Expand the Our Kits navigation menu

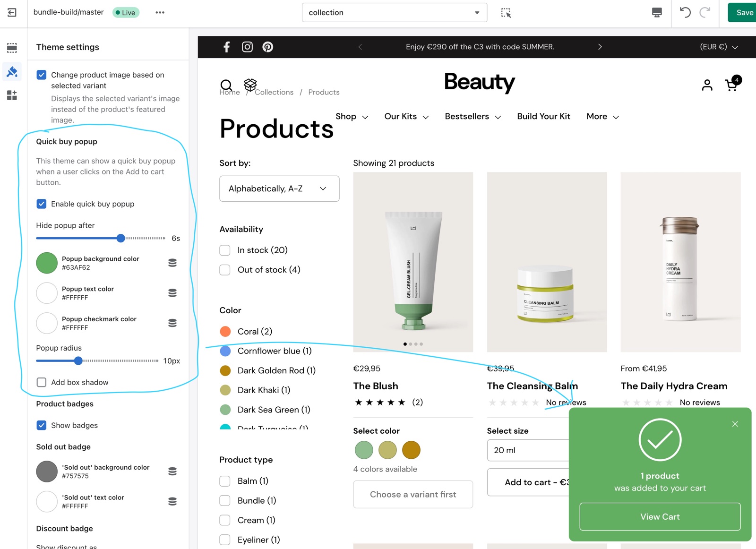click(x=406, y=116)
